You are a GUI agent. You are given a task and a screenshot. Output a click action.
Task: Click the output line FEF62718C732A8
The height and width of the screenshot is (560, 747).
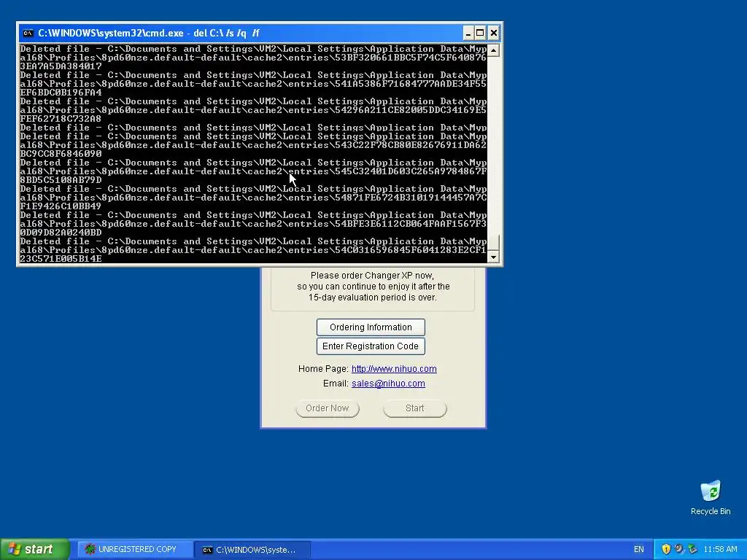click(61, 119)
